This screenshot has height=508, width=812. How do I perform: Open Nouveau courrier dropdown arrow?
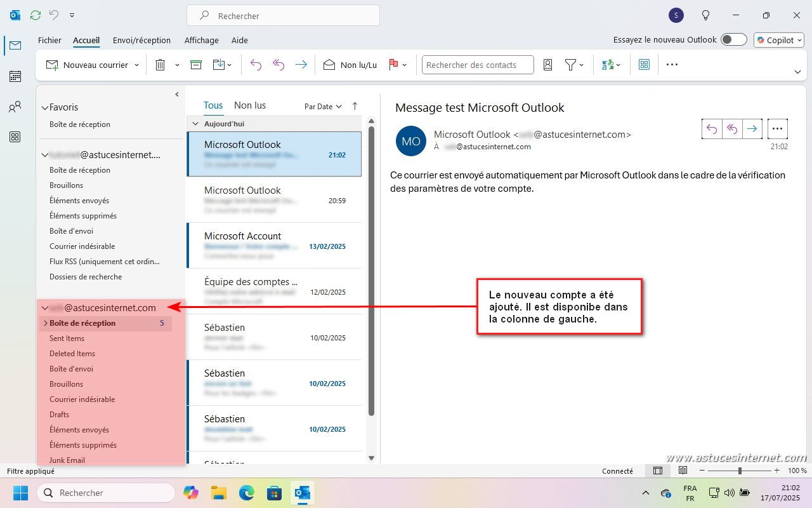[x=136, y=65]
